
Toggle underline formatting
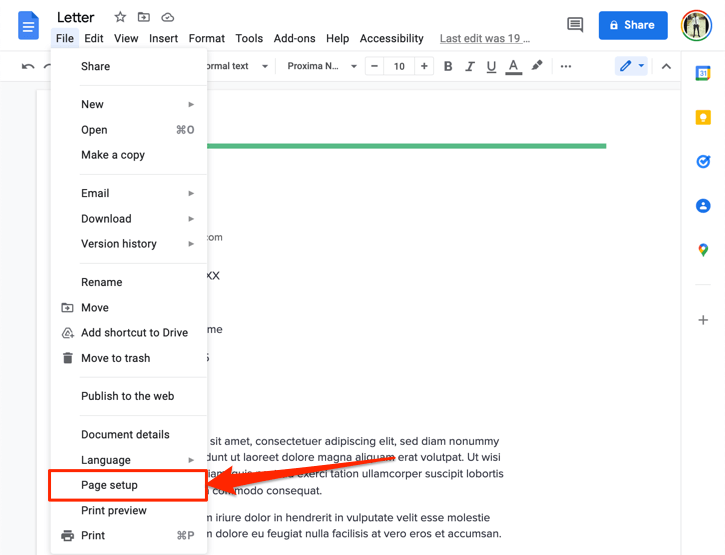(x=491, y=67)
